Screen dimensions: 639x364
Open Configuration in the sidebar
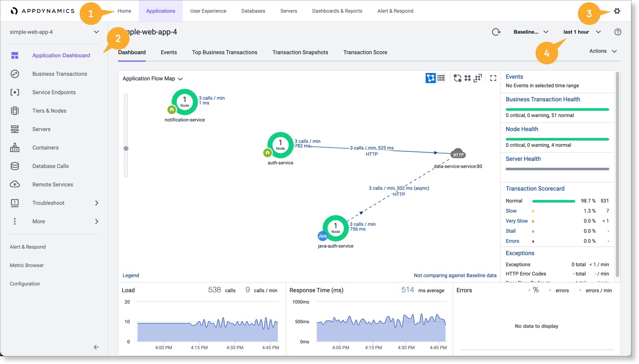point(25,284)
